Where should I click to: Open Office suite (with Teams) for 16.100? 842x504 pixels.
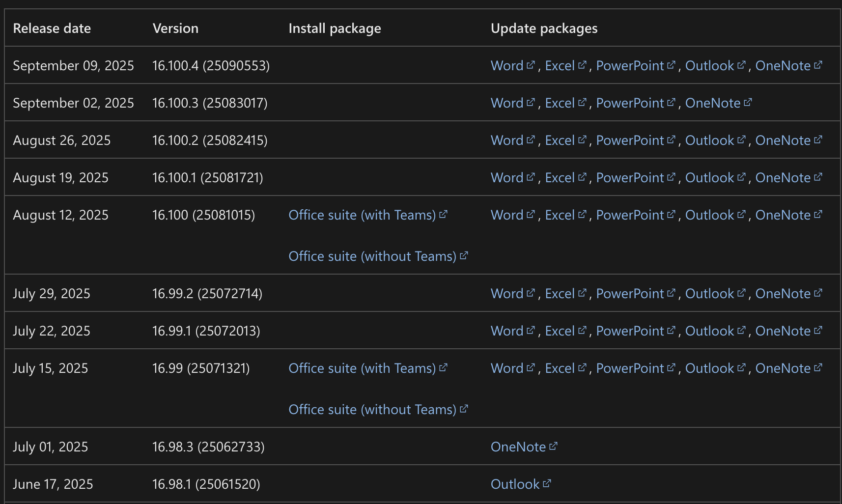[x=362, y=215]
